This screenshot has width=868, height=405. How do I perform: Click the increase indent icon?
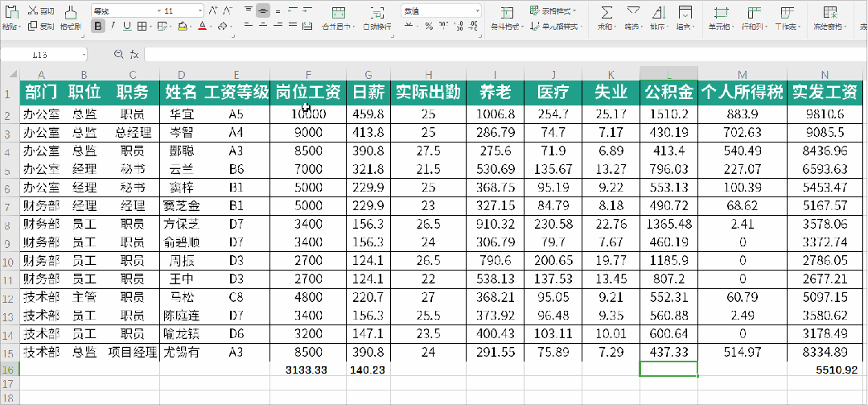pos(307,10)
